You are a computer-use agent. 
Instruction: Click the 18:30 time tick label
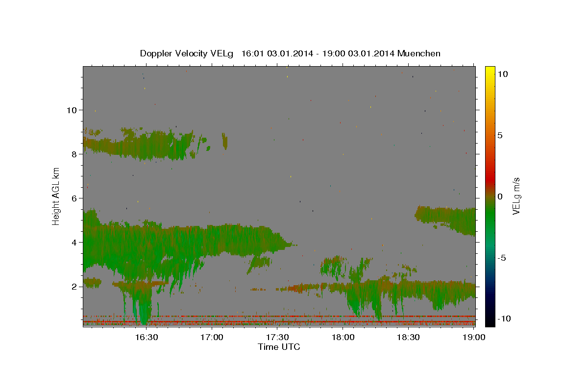(x=408, y=337)
